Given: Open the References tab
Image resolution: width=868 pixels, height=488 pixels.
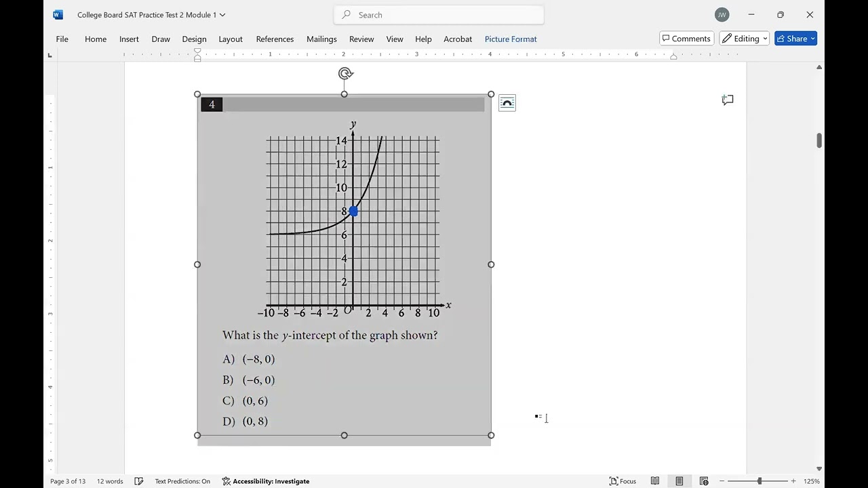Looking at the screenshot, I should pyautogui.click(x=275, y=39).
